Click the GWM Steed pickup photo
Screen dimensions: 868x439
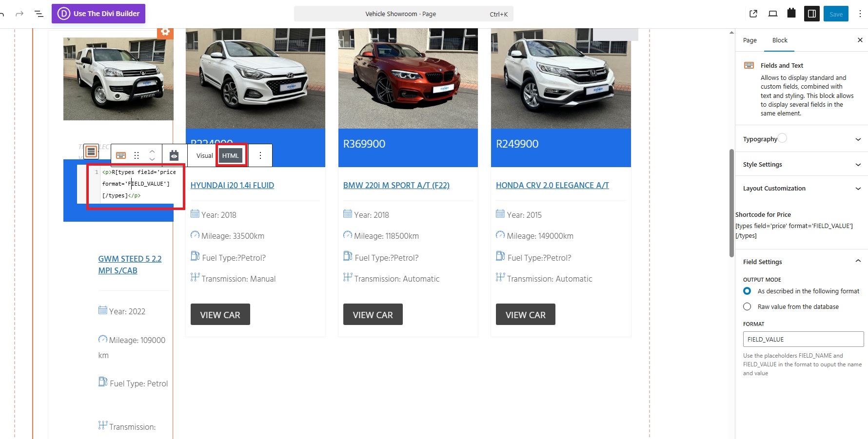click(118, 79)
